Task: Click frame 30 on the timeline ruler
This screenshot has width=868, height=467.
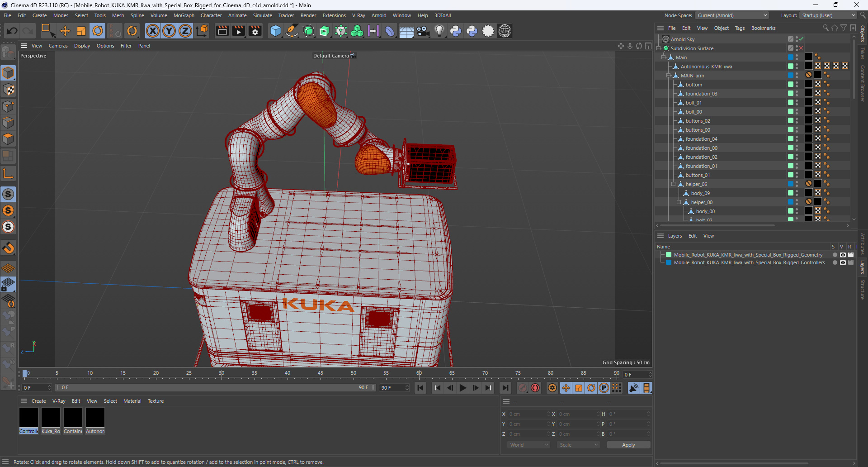Action: pos(222,373)
